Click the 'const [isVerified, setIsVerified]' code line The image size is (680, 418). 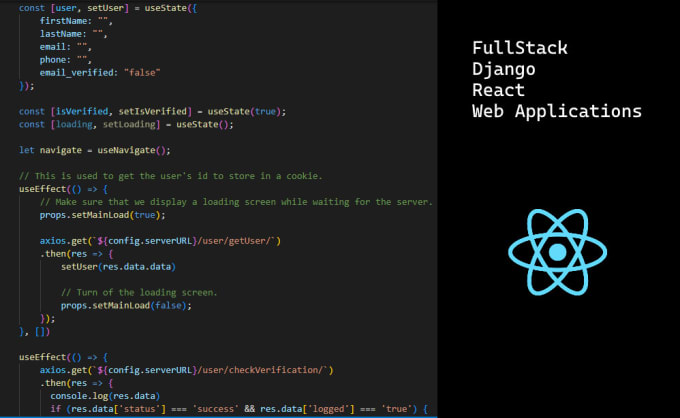(x=152, y=112)
